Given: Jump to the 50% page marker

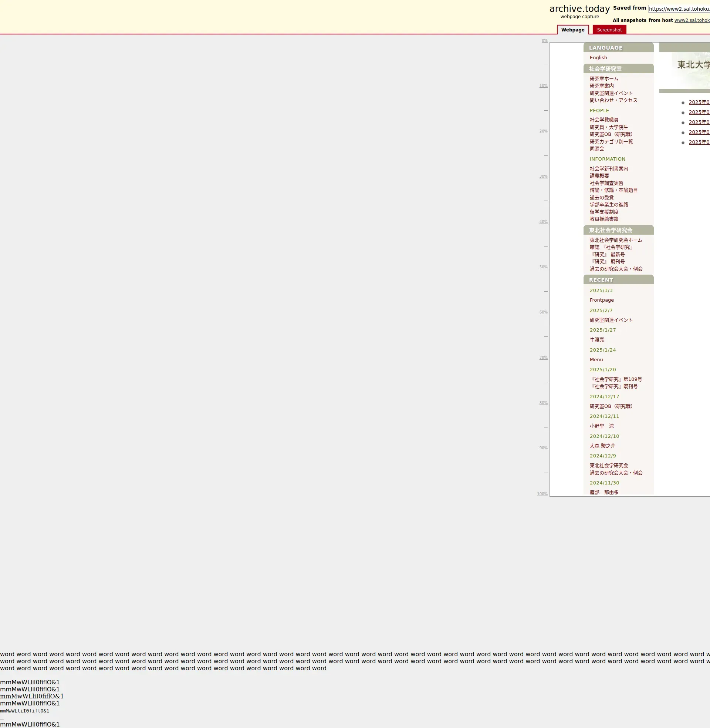Looking at the screenshot, I should pos(543,267).
